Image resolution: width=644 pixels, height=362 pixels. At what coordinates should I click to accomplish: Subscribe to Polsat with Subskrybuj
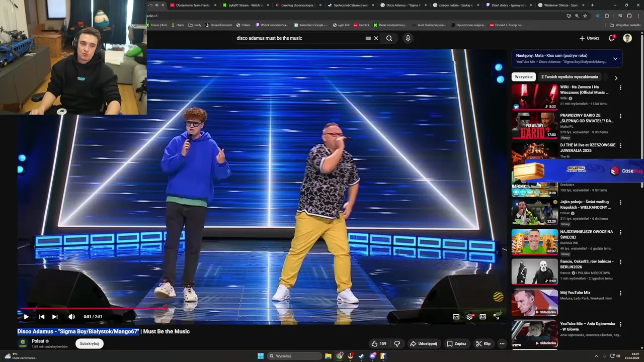tap(90, 344)
